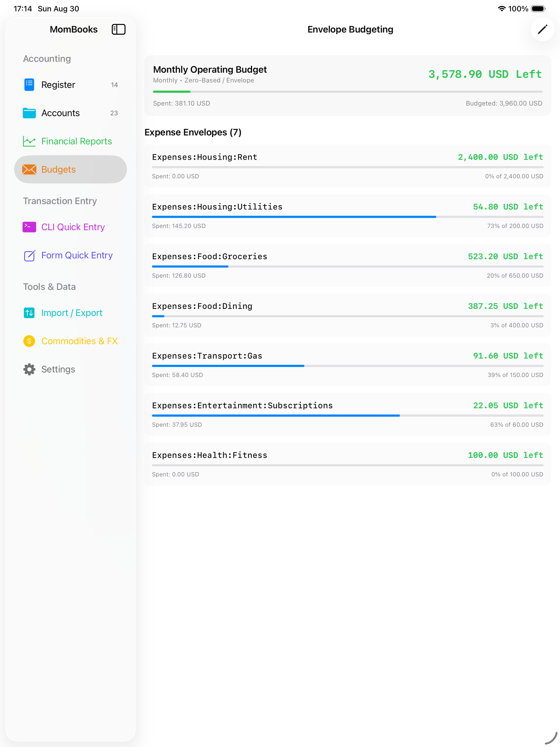This screenshot has height=747, width=560.
Task: Click the Envelope Budgeting page title
Action: [350, 29]
